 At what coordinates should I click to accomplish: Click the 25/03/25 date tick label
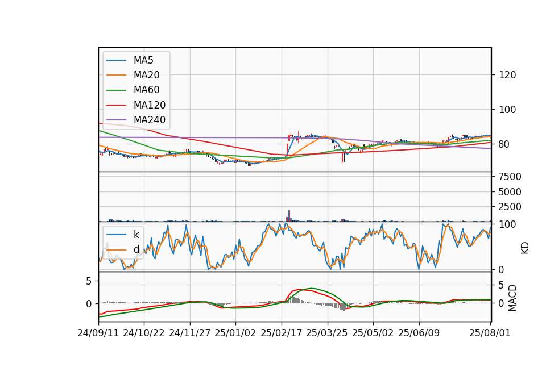click(x=327, y=333)
